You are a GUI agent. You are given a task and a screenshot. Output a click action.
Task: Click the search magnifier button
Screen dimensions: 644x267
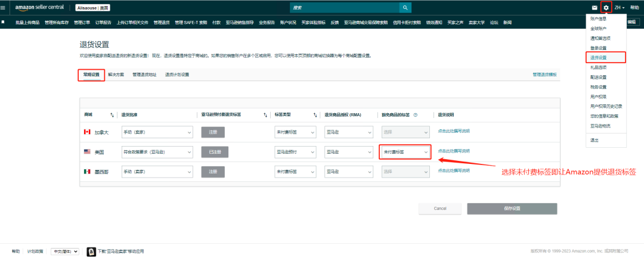click(x=405, y=7)
